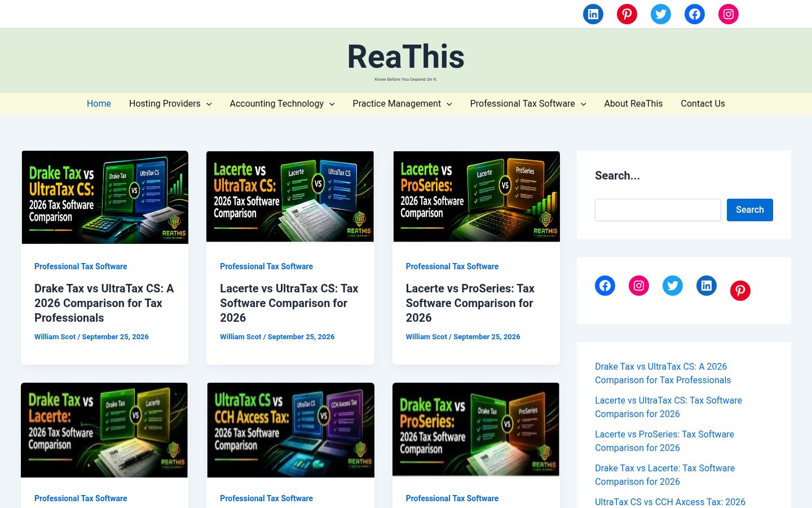Image resolution: width=812 pixels, height=508 pixels.
Task: Open sidebar link Drake Tax vs UltraTax CS
Action: coord(663,374)
